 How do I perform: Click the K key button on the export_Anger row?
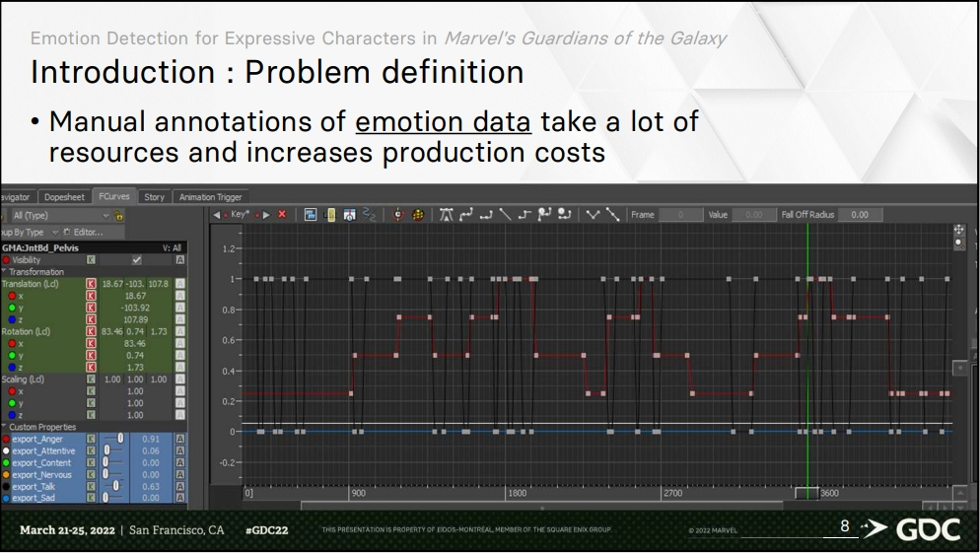click(x=91, y=439)
